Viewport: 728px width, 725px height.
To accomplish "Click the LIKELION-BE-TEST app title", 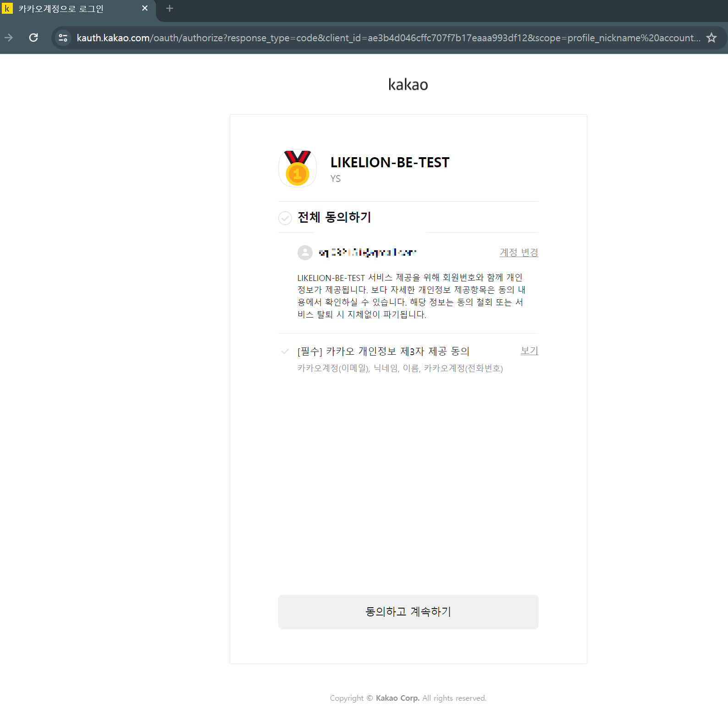I will (x=390, y=162).
